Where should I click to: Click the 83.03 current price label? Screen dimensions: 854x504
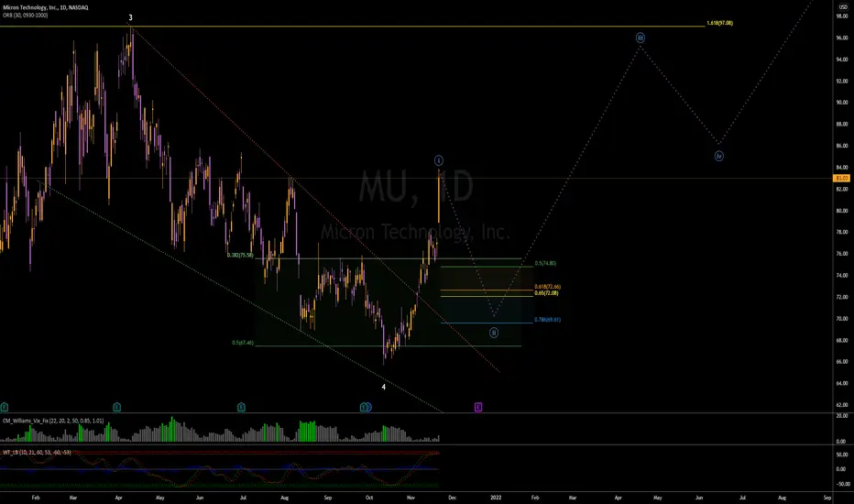(841, 178)
